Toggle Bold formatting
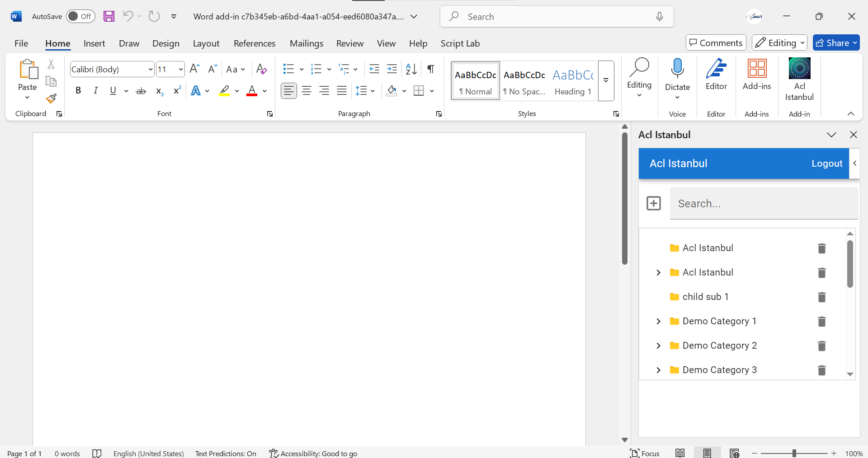 [x=78, y=91]
